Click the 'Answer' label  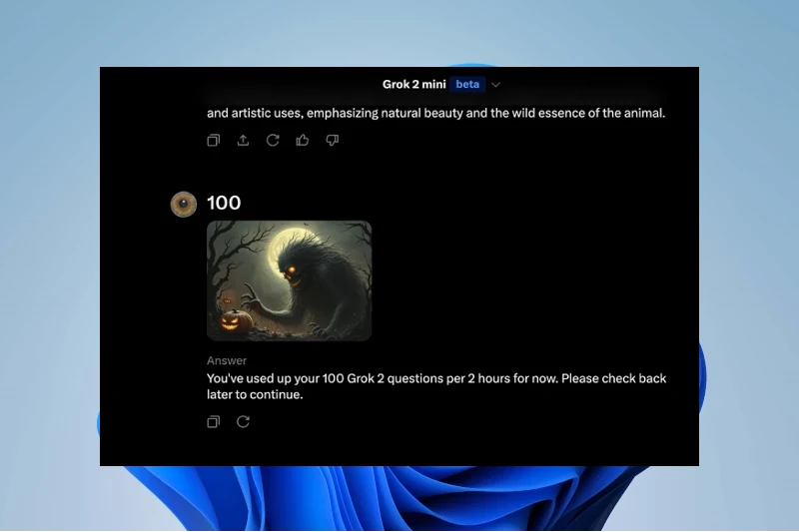(227, 360)
